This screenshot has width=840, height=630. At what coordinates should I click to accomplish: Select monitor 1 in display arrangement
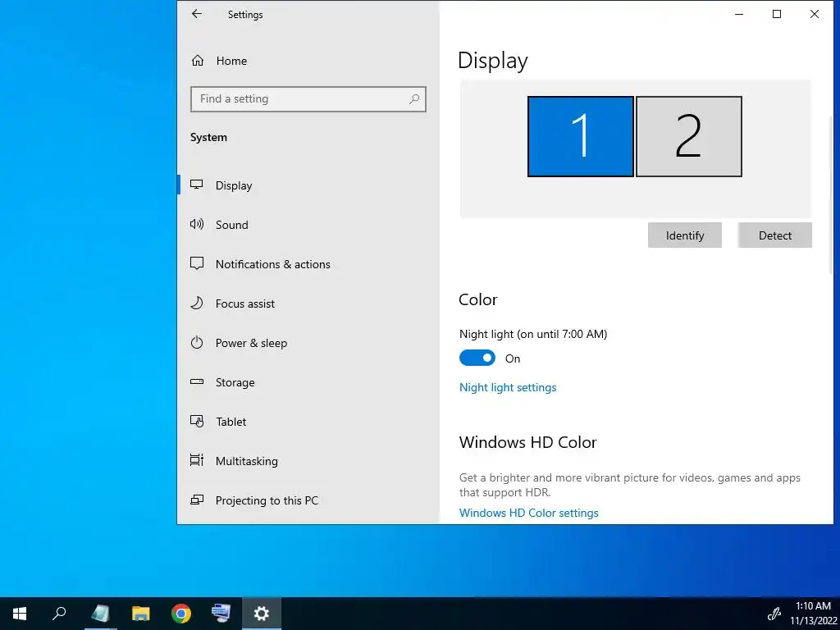coord(581,137)
